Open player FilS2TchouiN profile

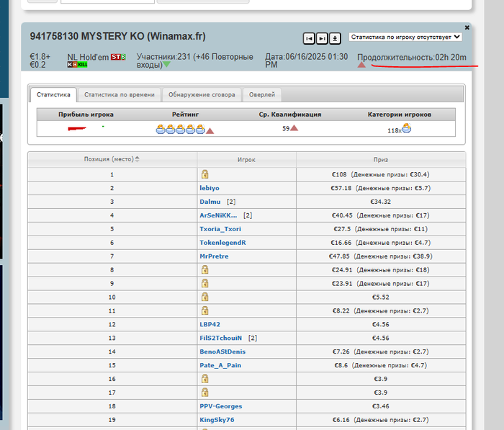coord(220,338)
